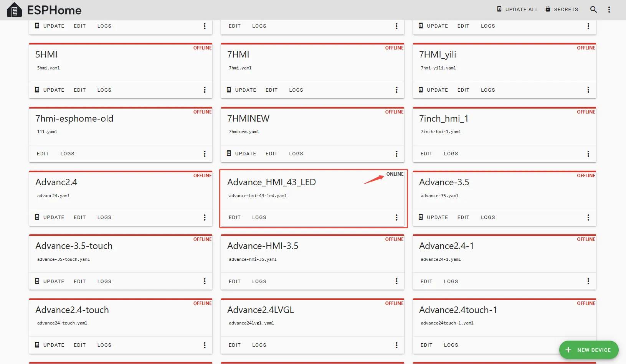Open more options for Advance2.4-1 card

point(588,281)
